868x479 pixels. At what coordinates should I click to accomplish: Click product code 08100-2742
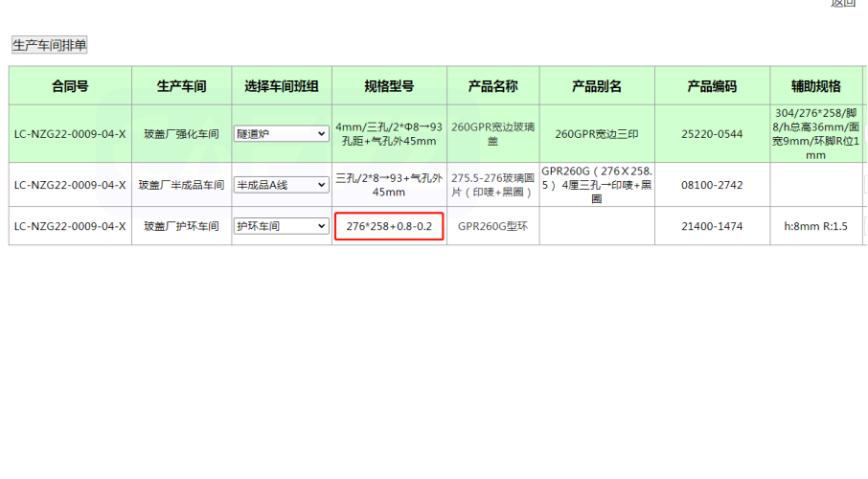coord(712,185)
